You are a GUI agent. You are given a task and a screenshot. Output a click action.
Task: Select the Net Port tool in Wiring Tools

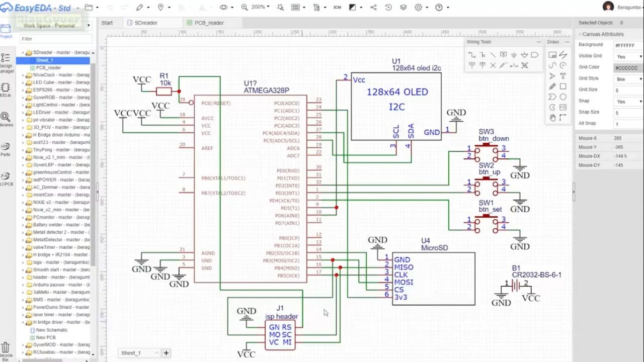click(535, 55)
